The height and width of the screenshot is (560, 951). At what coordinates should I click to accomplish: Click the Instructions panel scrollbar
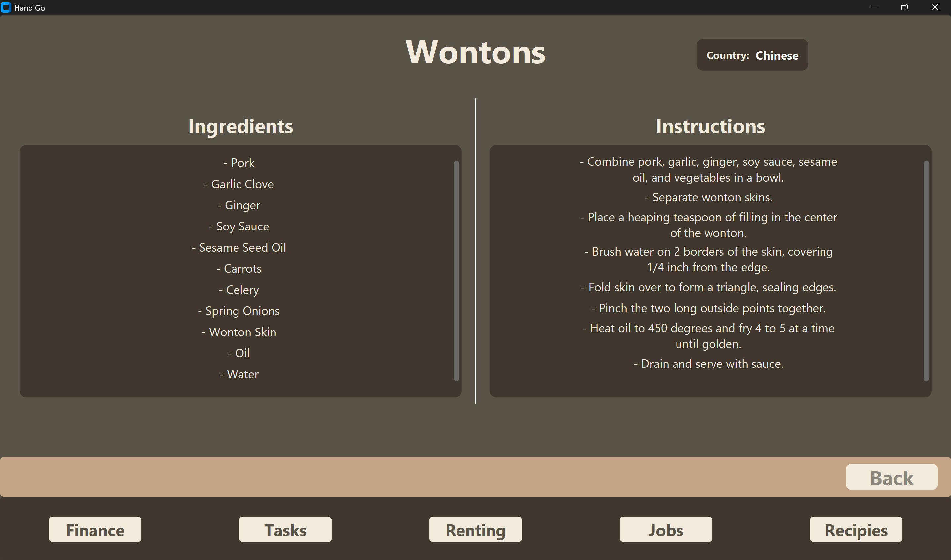[926, 270]
